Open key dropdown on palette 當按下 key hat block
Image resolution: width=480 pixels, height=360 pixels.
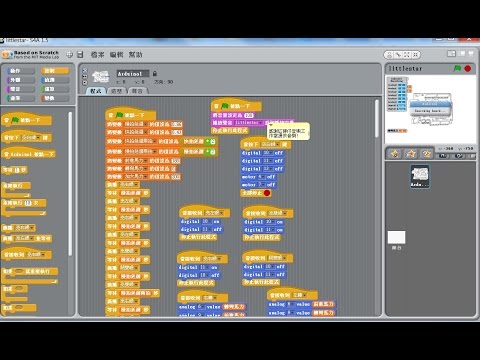point(31,137)
